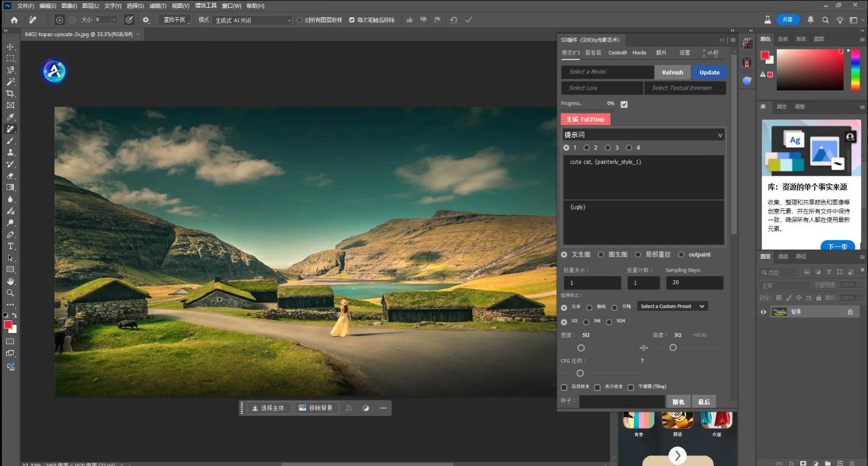The image size is (868, 466).
Task: Open the 增效工具 menu
Action: [x=206, y=6]
